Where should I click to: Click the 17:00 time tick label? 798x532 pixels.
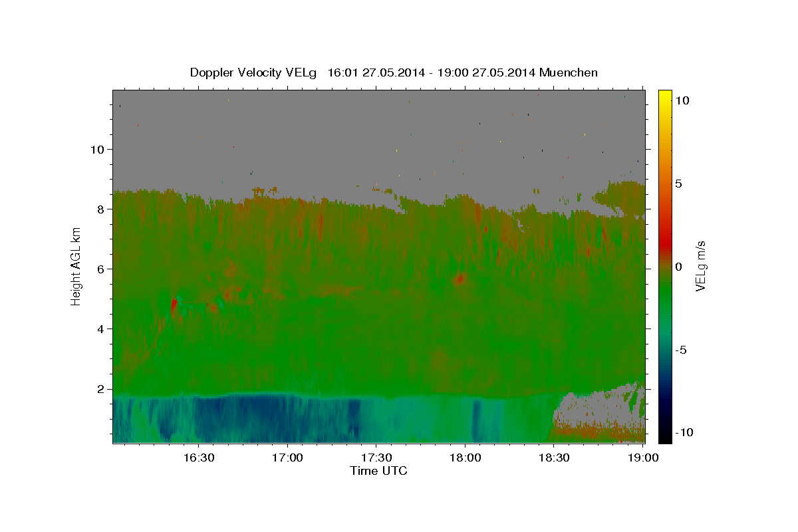(287, 458)
